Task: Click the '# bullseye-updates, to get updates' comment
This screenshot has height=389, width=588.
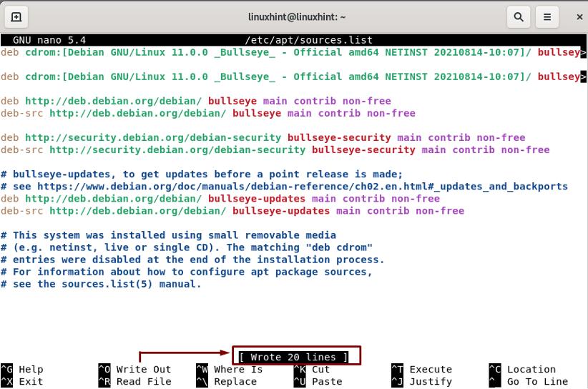Action: (202, 174)
